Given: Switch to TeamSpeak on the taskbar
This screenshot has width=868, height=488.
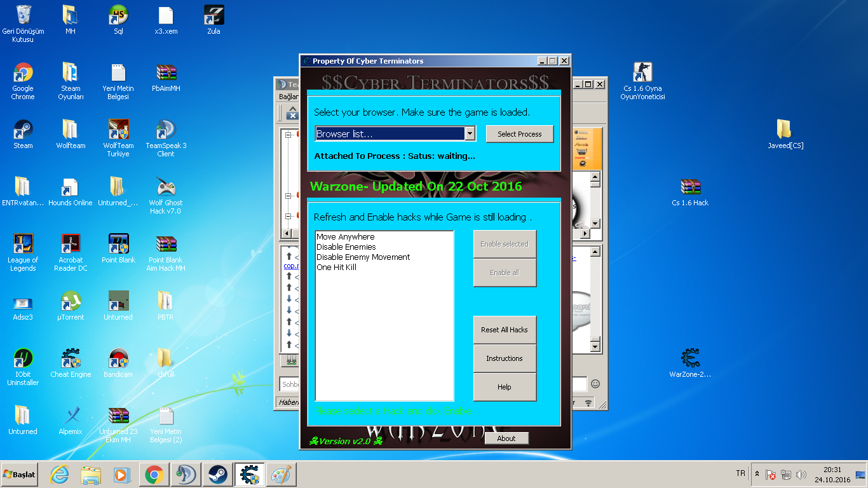Looking at the screenshot, I should (186, 475).
